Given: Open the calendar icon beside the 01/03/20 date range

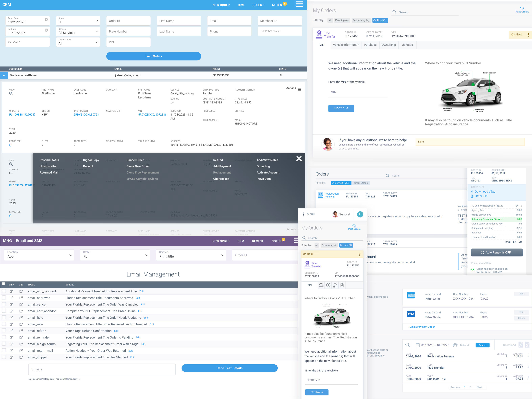Looking at the screenshot, I should (418, 345).
